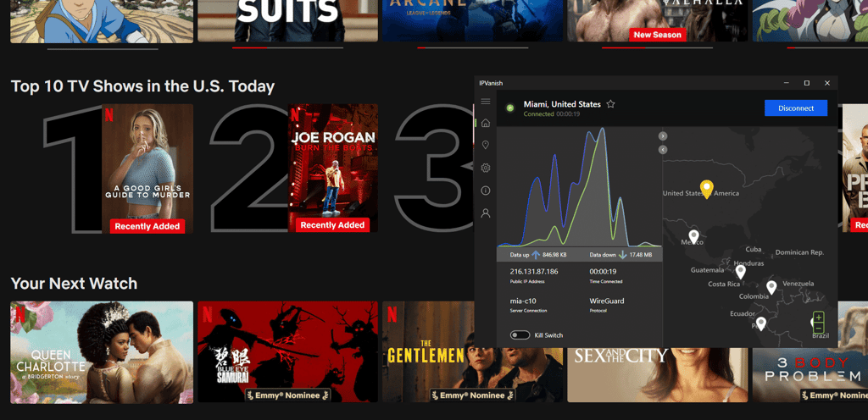868x420 pixels.
Task: Click the 00:00:19 Time Connected value
Action: (603, 271)
